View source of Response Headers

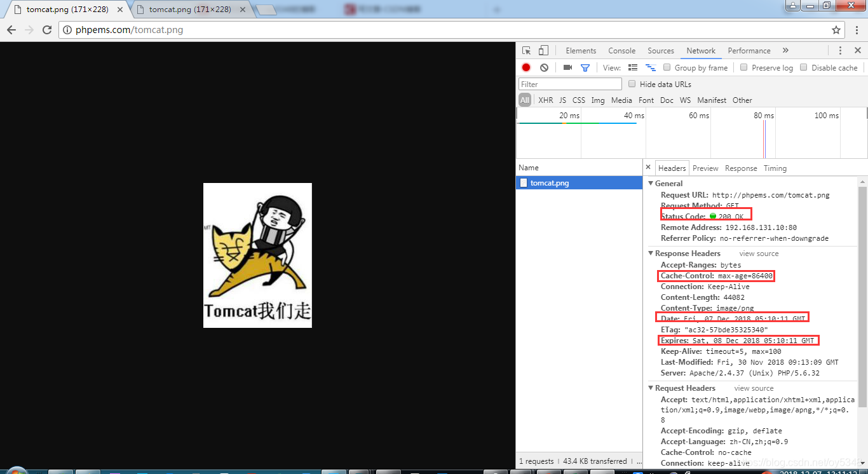click(x=759, y=254)
